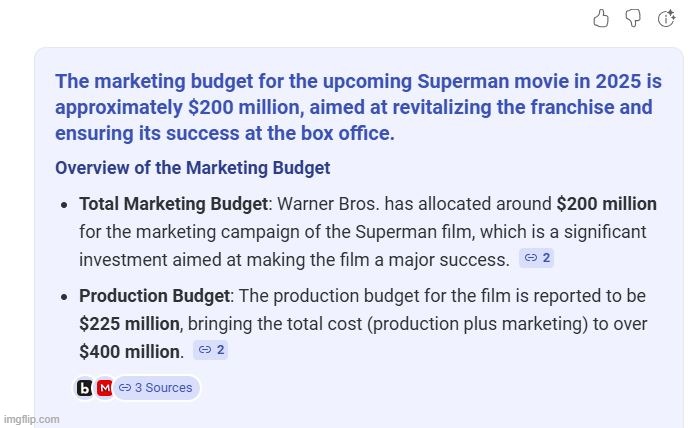This screenshot has width=699, height=428.
Task: Click the imgflip.com watermark
Action: [x=31, y=419]
